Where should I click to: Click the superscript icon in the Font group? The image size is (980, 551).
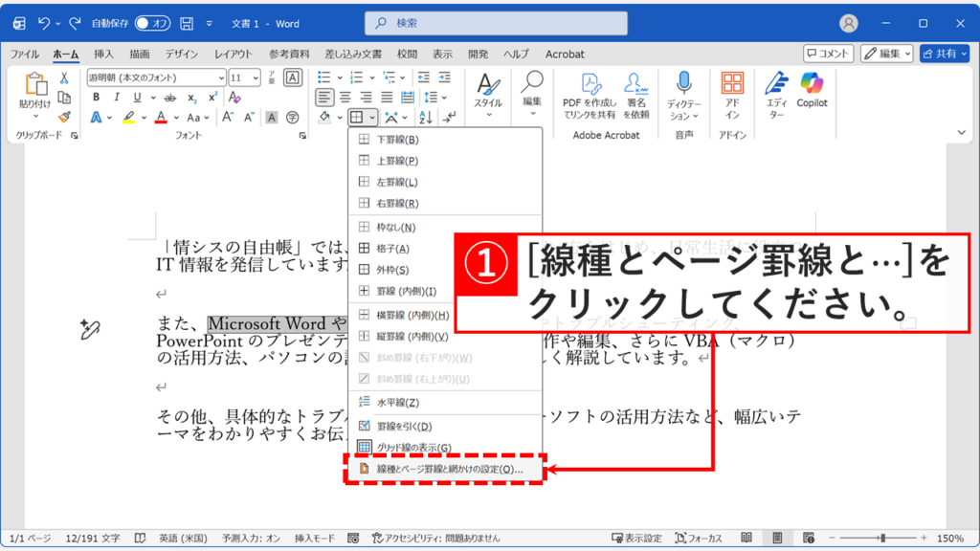[x=212, y=96]
